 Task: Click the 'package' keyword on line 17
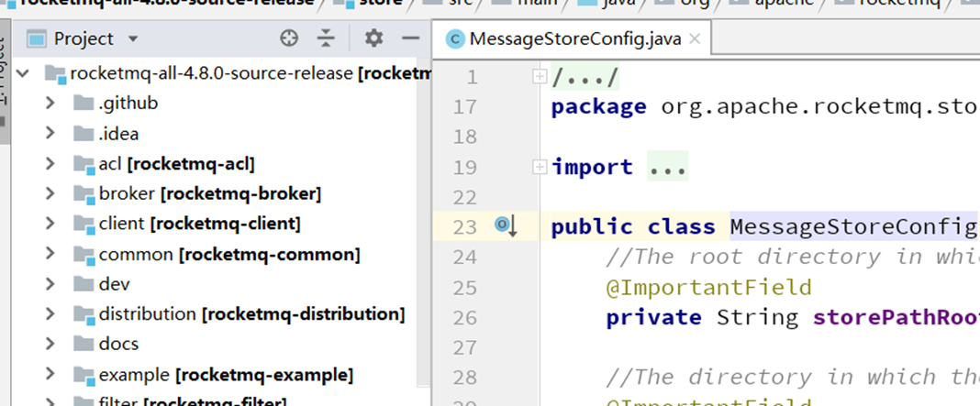point(598,107)
